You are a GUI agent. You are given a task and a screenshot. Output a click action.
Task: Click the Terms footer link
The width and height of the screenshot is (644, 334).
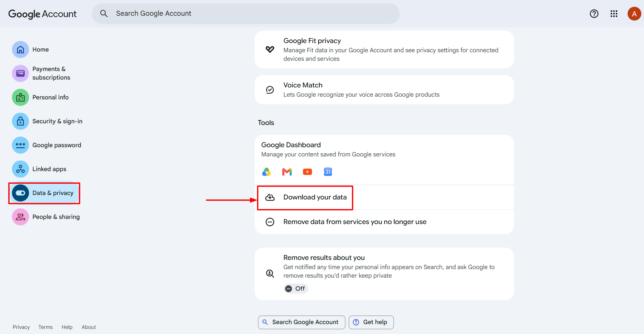[45, 327]
